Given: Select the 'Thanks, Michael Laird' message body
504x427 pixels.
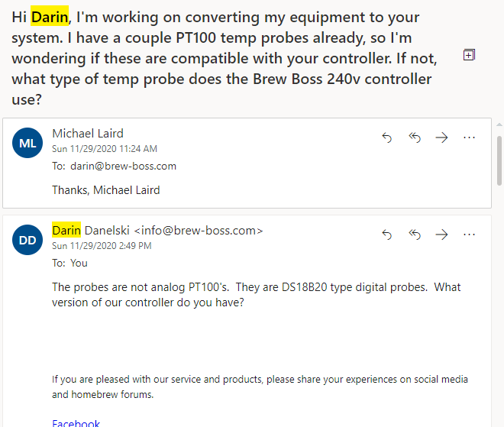Looking at the screenshot, I should pyautogui.click(x=105, y=190).
